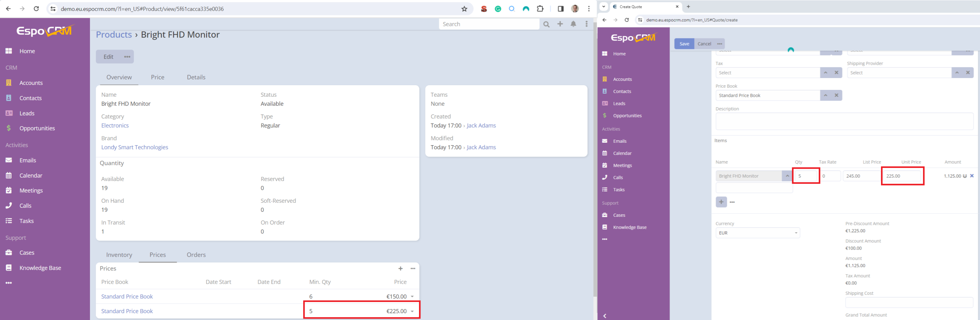980x320 pixels.
Task: Open the quick create plus icon
Action: tap(560, 24)
